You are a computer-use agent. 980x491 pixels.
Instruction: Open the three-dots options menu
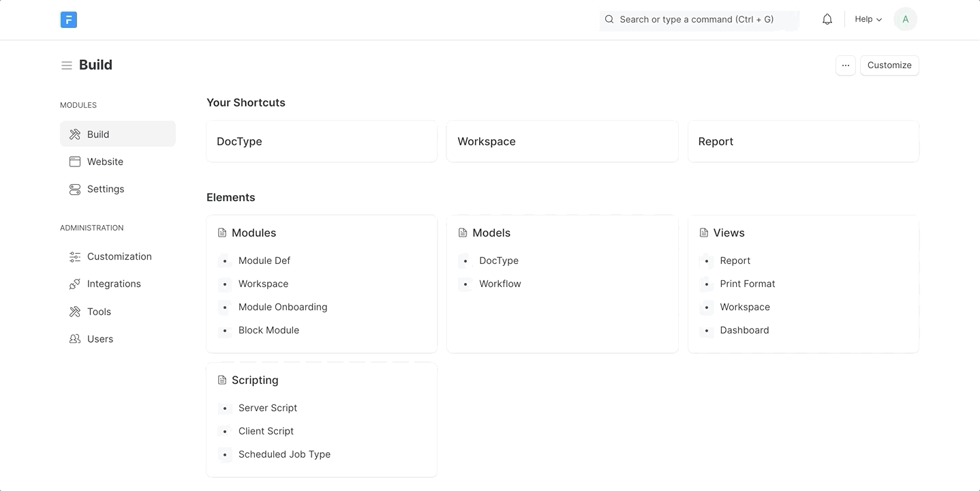(845, 65)
